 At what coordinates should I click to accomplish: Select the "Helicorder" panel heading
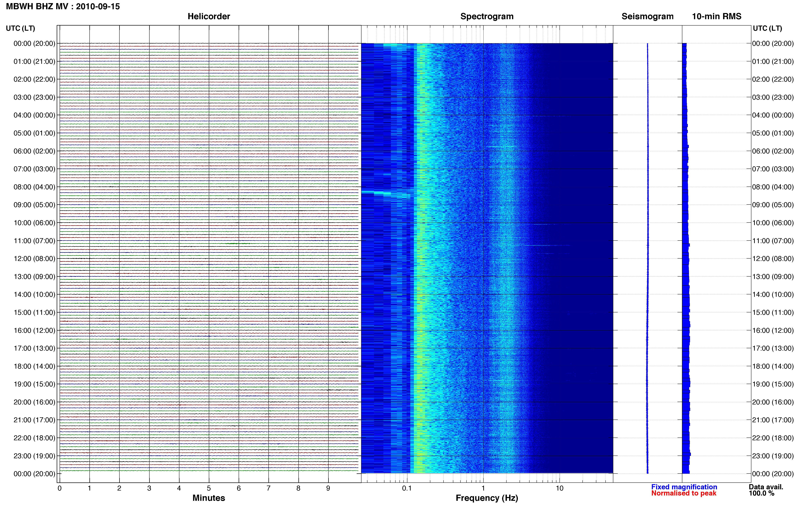click(x=209, y=16)
